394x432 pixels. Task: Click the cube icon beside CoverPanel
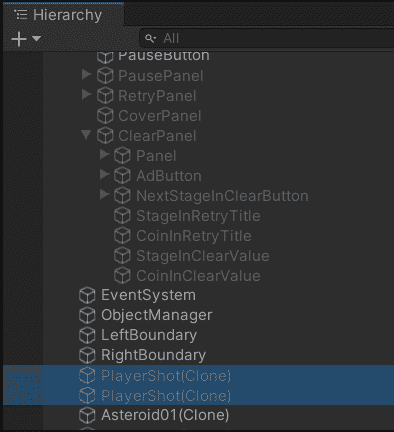point(105,116)
